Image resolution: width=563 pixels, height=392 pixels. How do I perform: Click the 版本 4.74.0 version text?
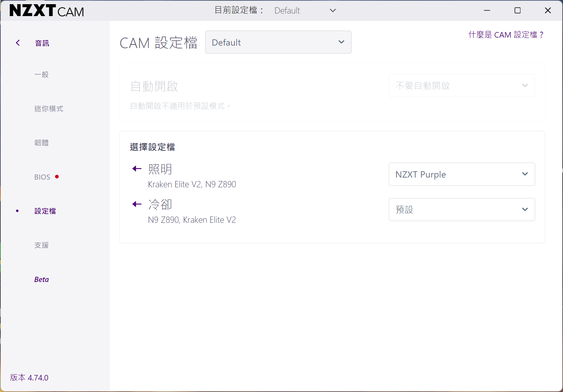pos(29,377)
